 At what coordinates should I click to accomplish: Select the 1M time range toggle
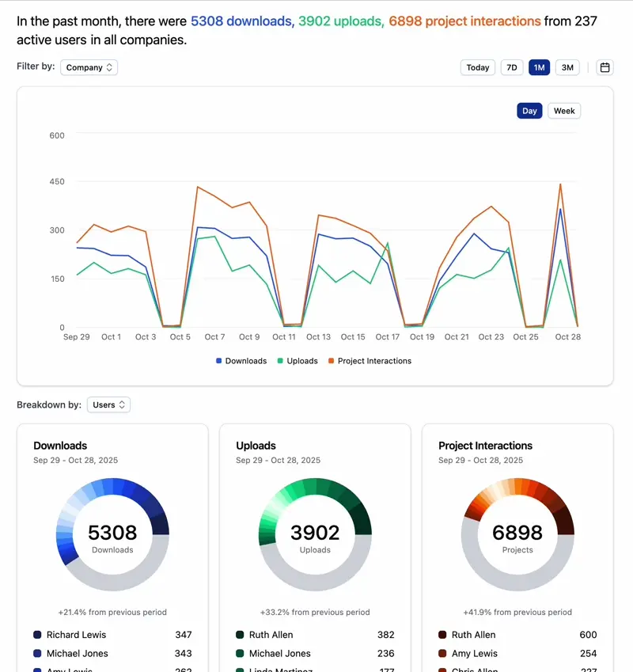(539, 67)
